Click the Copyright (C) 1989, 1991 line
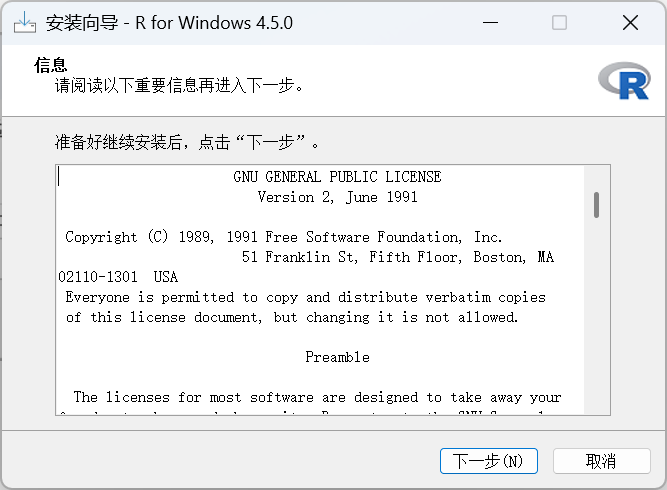Image resolution: width=667 pixels, height=490 pixels. (283, 237)
